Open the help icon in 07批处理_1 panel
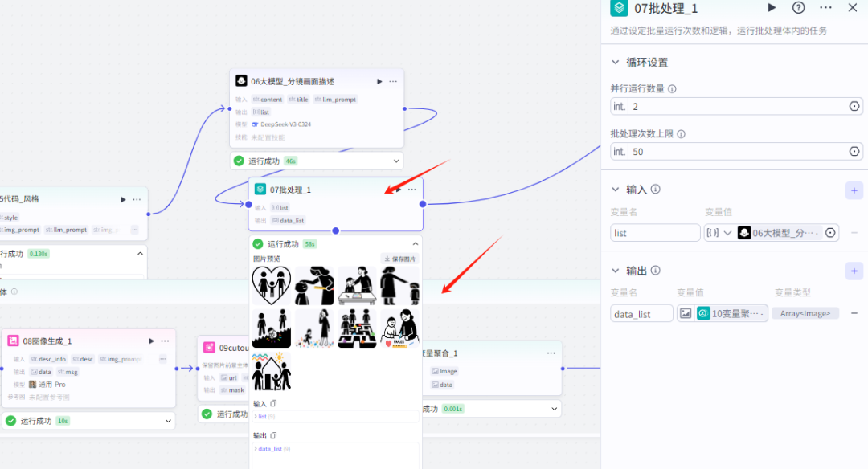This screenshot has width=868, height=469. point(800,8)
